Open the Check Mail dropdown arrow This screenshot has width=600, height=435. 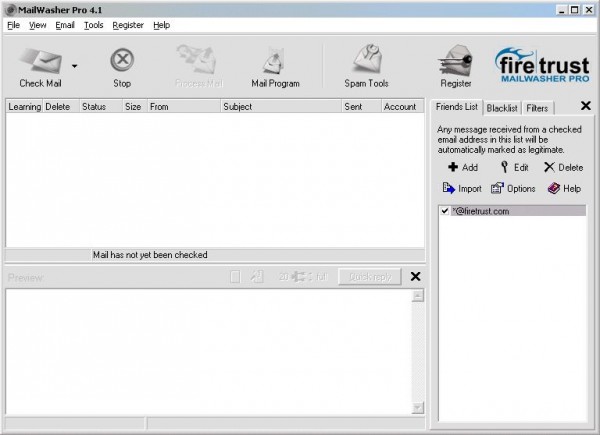pos(75,66)
